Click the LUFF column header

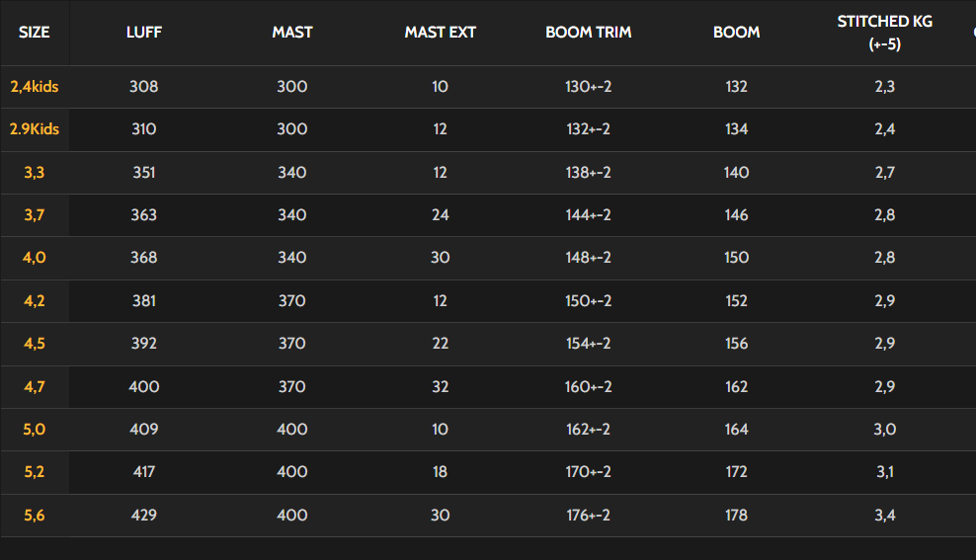tap(144, 33)
